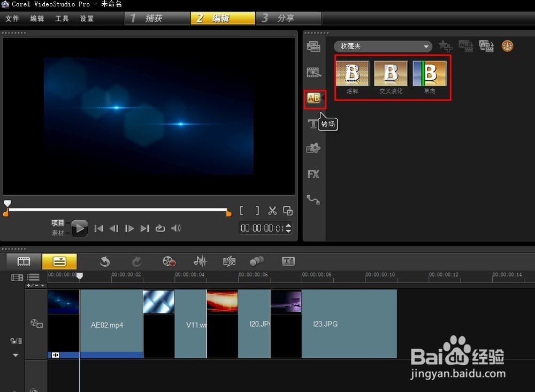Click the add to favorites star icon
This screenshot has width=535, height=392.
click(445, 45)
